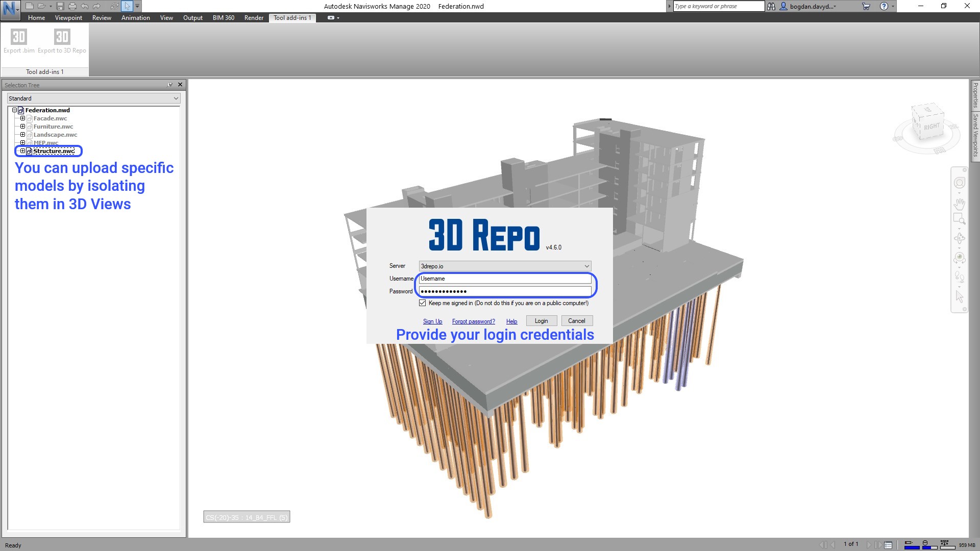Select the Pan hand tool in navigation bar
980x551 pixels.
[959, 204]
